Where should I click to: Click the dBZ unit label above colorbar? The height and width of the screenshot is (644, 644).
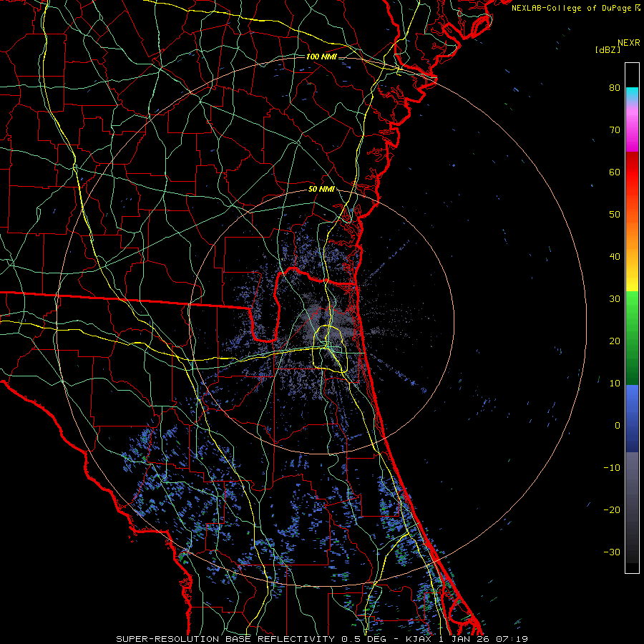point(608,50)
